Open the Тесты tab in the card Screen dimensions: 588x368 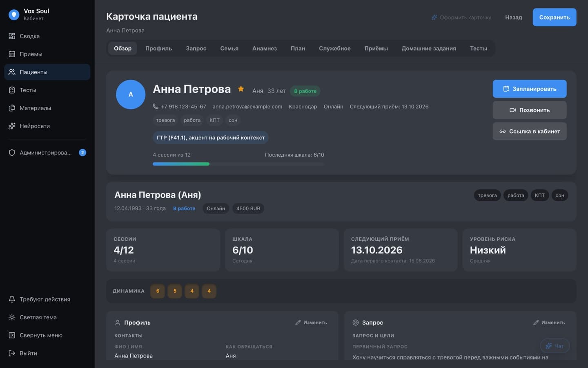click(x=479, y=48)
